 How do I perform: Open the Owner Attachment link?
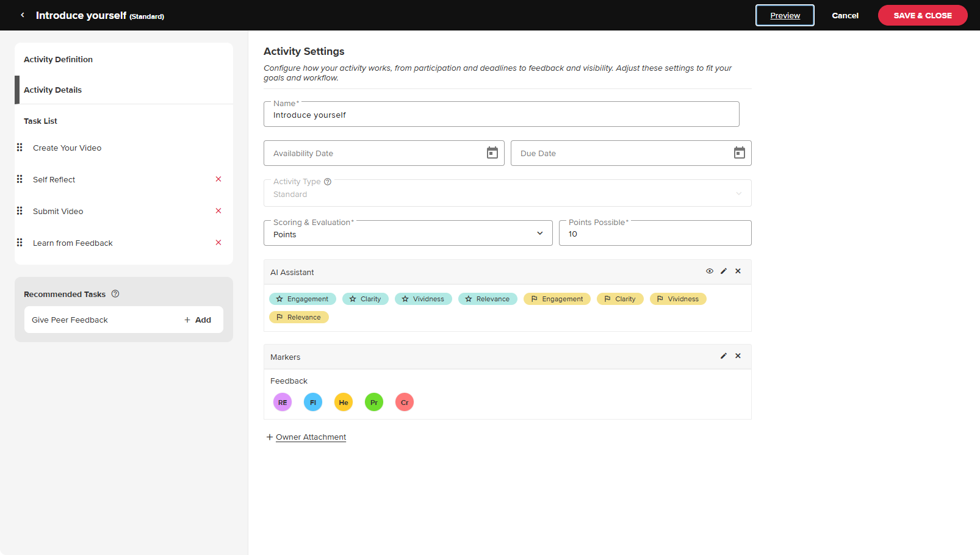[x=311, y=437]
